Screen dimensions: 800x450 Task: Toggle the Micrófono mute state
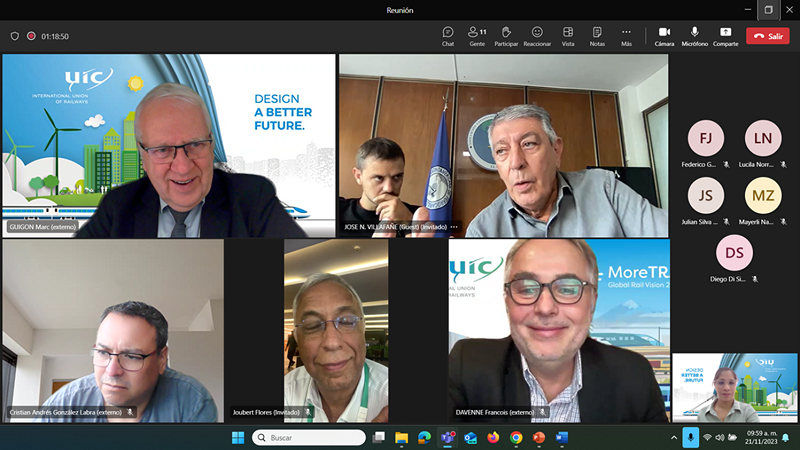(x=694, y=36)
